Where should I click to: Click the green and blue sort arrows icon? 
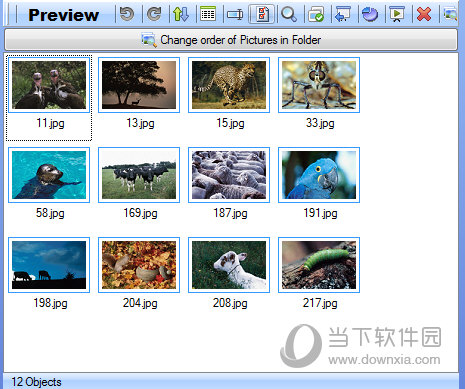tap(181, 15)
